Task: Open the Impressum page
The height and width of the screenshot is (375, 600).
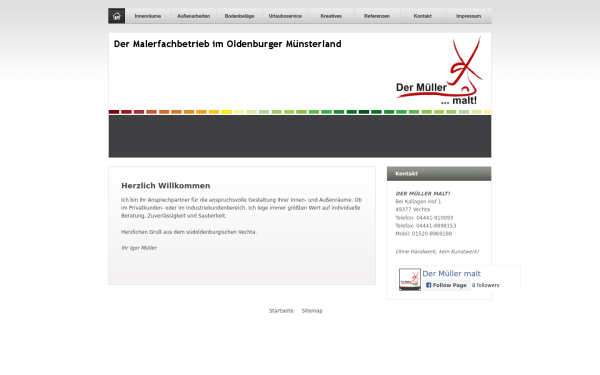Action: coord(469,16)
